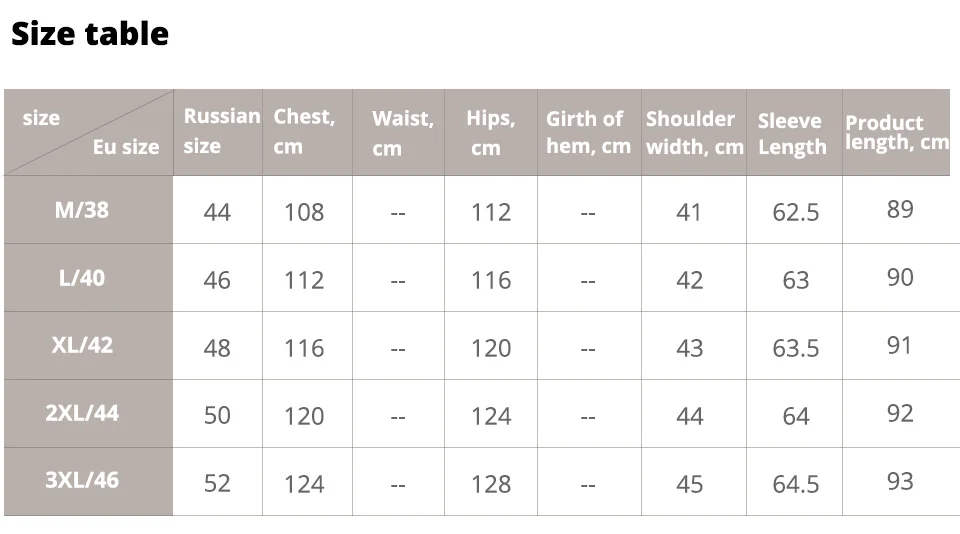This screenshot has height=534, width=960.
Task: Click the size / Eu size corner cell
Action: pyautogui.click(x=89, y=132)
